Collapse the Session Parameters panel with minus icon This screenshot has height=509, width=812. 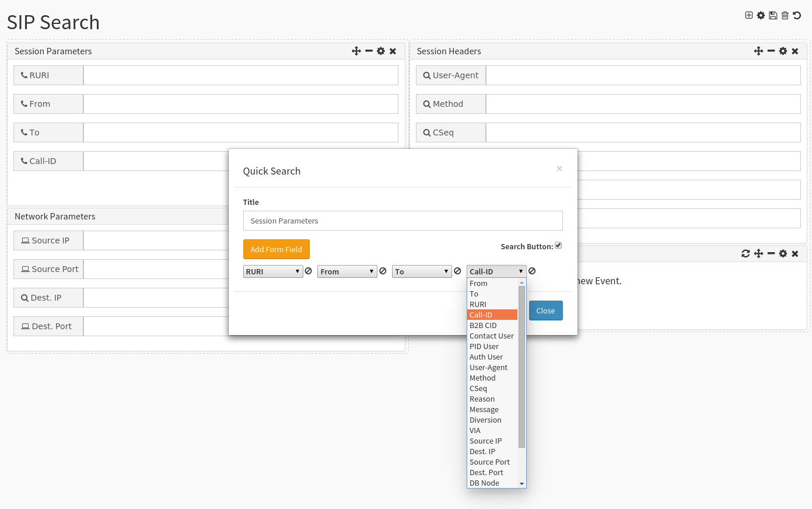[x=369, y=51]
